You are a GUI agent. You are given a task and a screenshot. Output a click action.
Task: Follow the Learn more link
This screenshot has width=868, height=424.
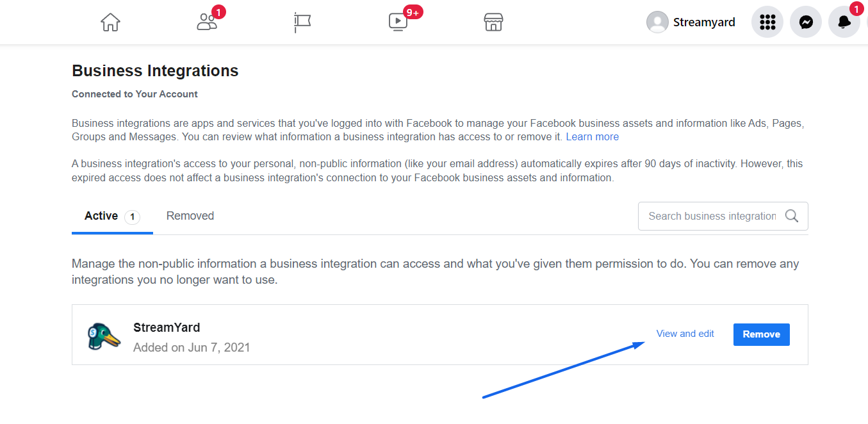coord(593,136)
